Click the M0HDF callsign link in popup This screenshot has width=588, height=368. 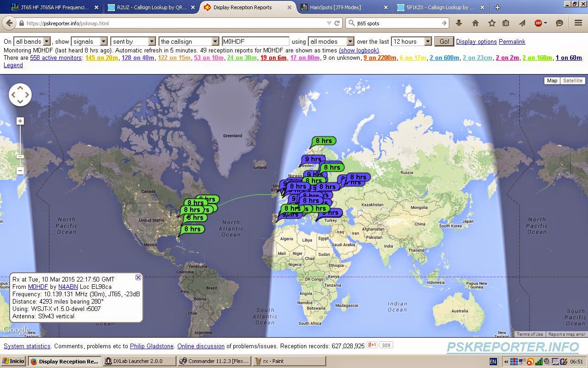click(x=38, y=287)
